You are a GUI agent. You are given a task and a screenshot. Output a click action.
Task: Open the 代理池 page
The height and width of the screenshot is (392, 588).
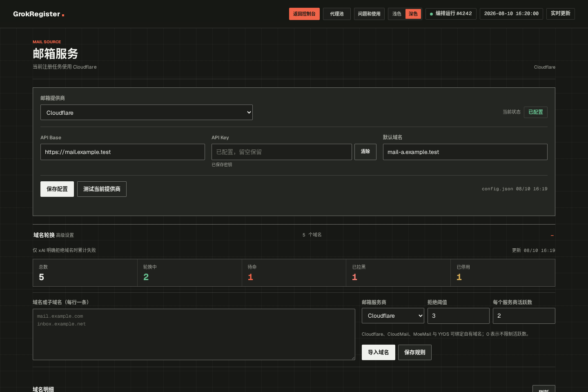coord(337,14)
